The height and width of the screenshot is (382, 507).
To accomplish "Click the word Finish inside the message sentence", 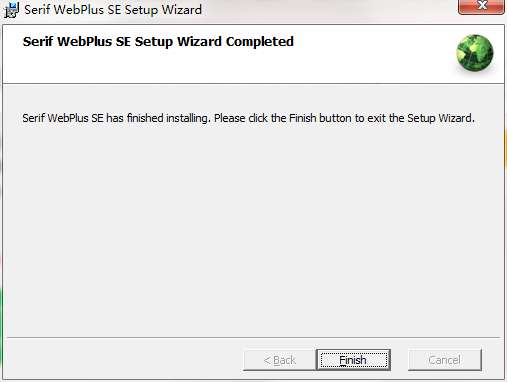I will 302,118.
